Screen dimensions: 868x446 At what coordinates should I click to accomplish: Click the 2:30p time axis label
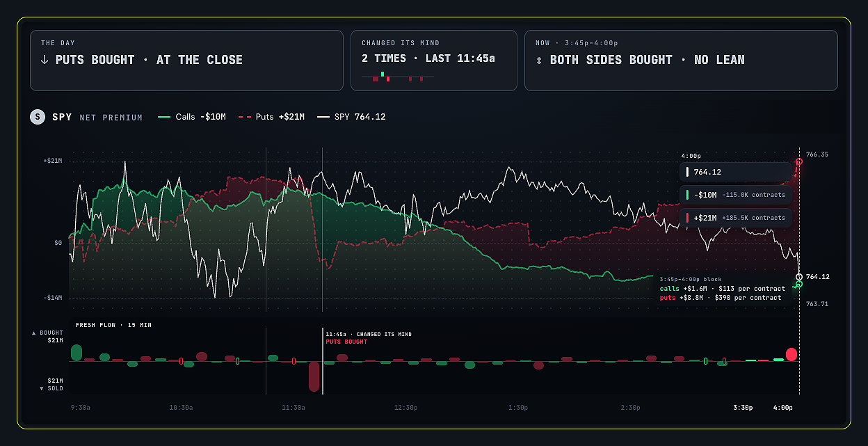(631, 407)
